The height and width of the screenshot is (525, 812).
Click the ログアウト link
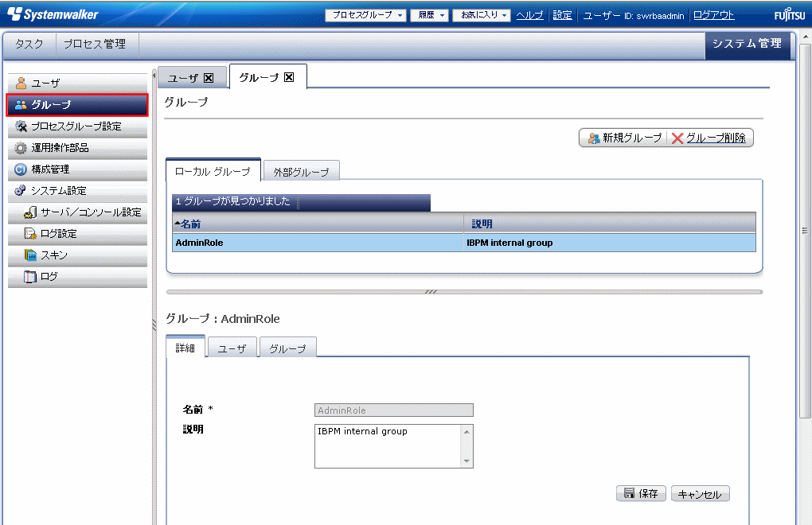point(714,15)
